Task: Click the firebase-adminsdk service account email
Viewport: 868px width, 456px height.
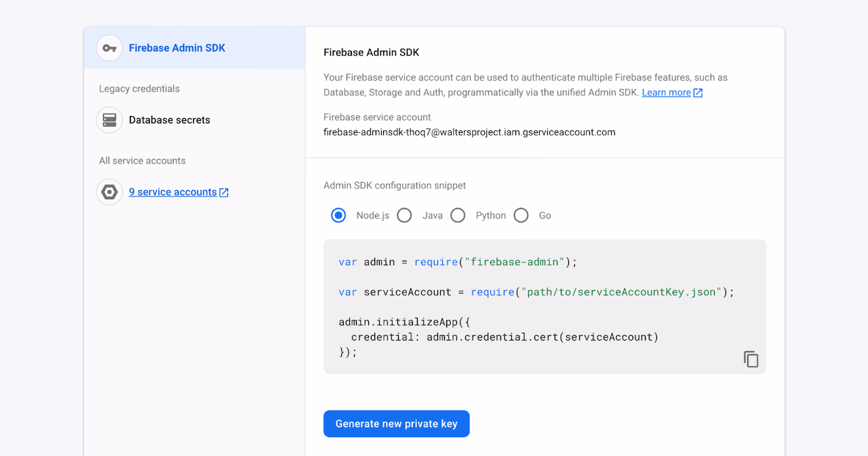Action: point(469,132)
